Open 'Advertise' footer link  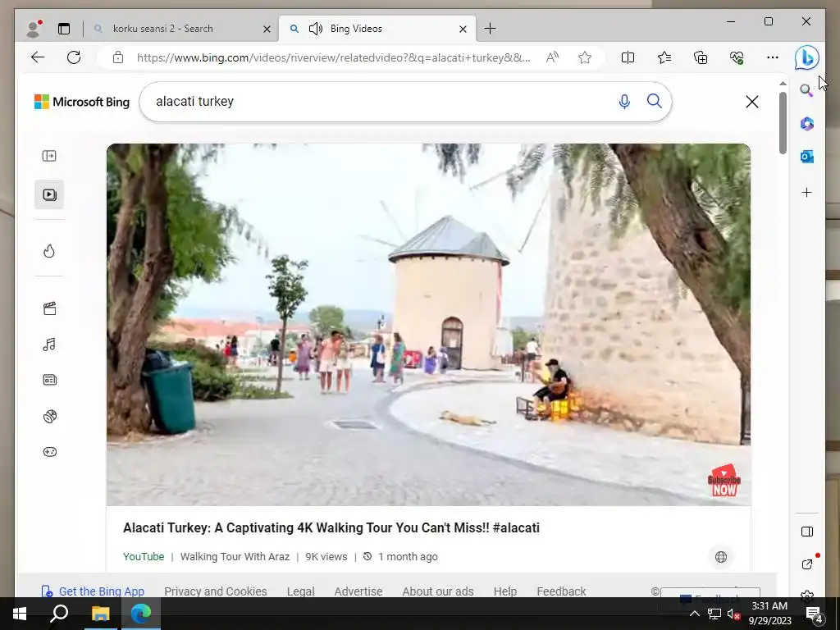point(358,591)
